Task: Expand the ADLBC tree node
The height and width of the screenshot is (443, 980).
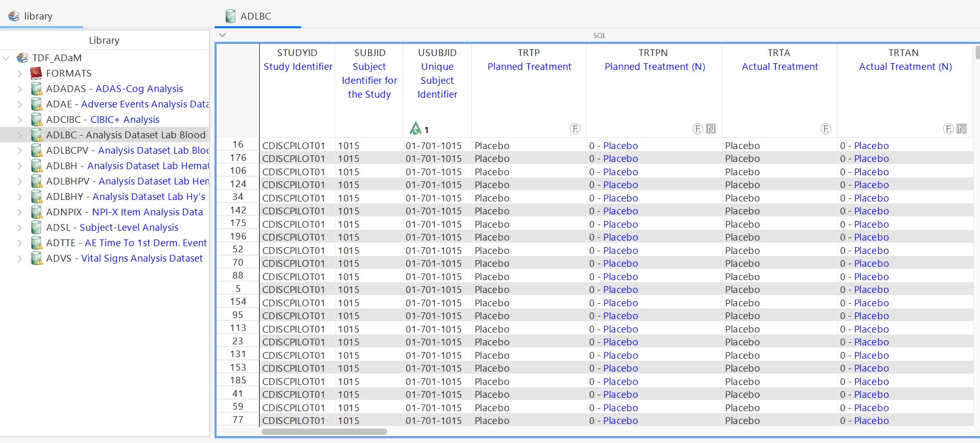Action: click(20, 135)
